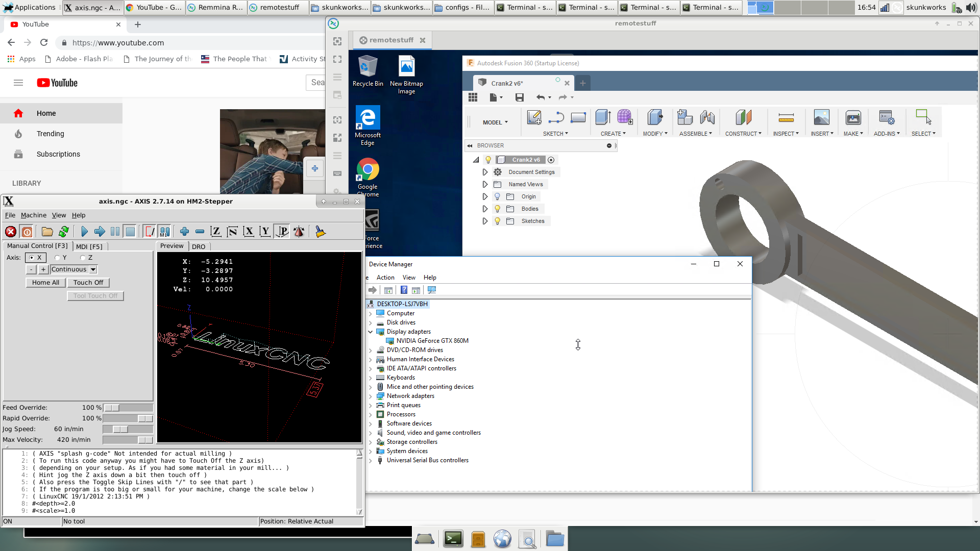
Task: Switch AXIS preview to side view X
Action: [x=249, y=232]
